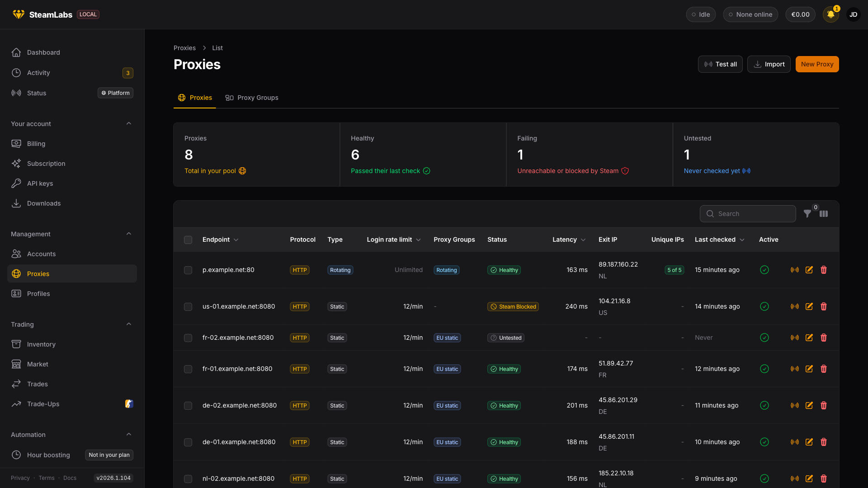Open the Terms footer link
Viewport: 868px width, 488px height.
pyautogui.click(x=47, y=478)
